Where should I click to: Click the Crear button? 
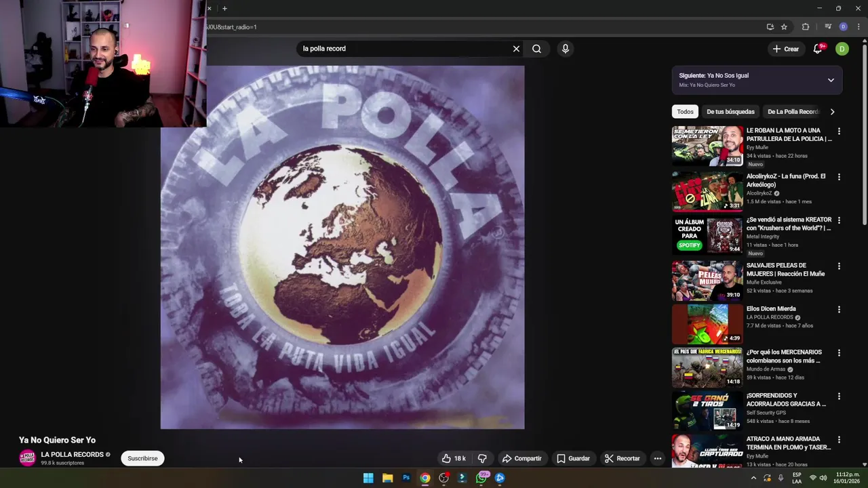point(786,49)
